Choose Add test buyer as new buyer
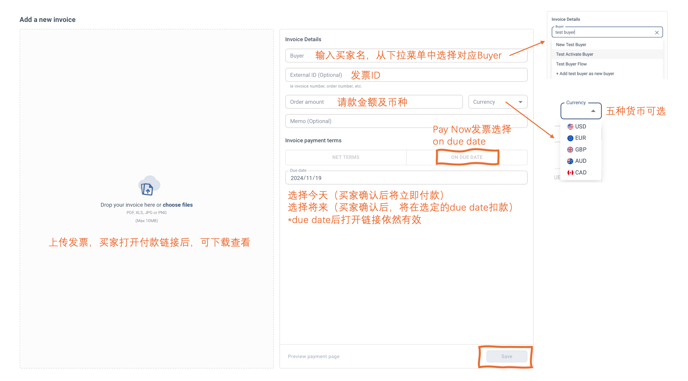 coord(607,74)
